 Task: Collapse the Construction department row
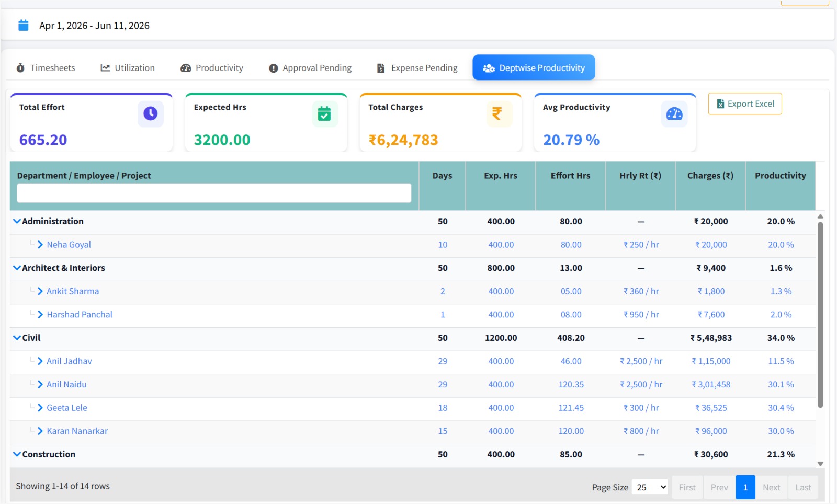pos(17,454)
